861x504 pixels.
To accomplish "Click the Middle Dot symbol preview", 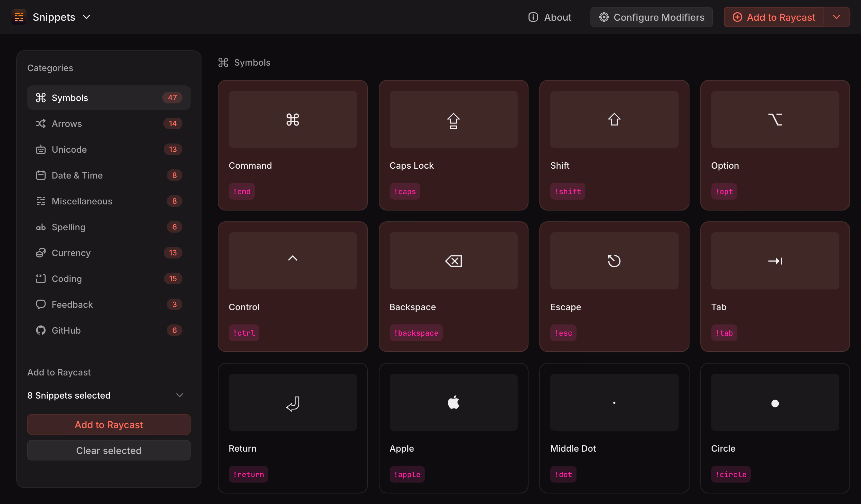I will pyautogui.click(x=614, y=402).
